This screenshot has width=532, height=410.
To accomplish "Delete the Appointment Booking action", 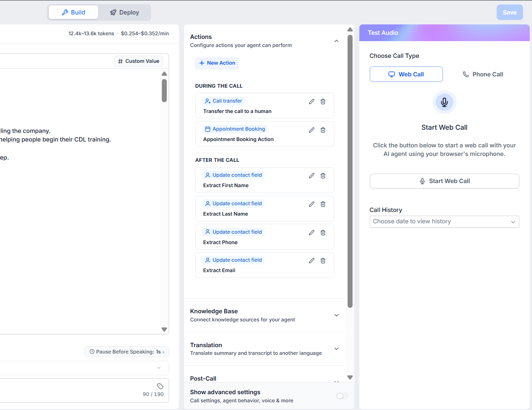I will point(323,130).
